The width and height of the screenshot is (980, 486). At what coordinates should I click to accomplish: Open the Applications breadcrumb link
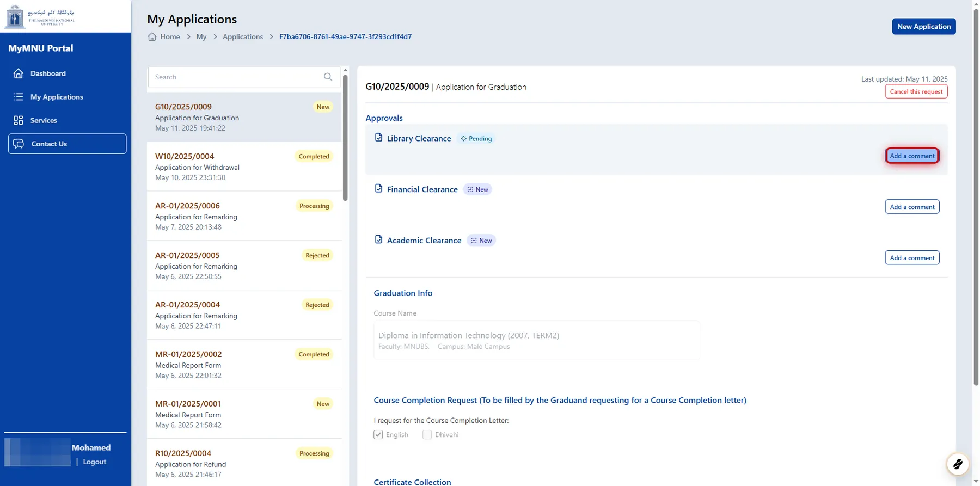pos(242,37)
